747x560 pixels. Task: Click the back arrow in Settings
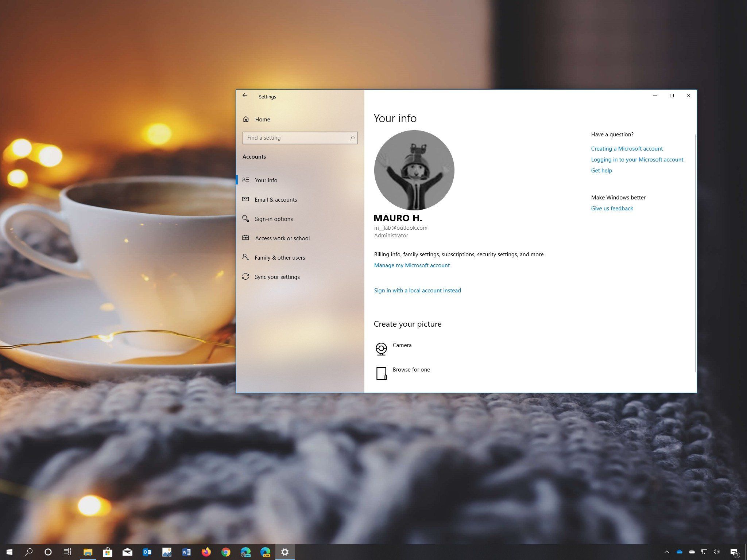pyautogui.click(x=245, y=96)
